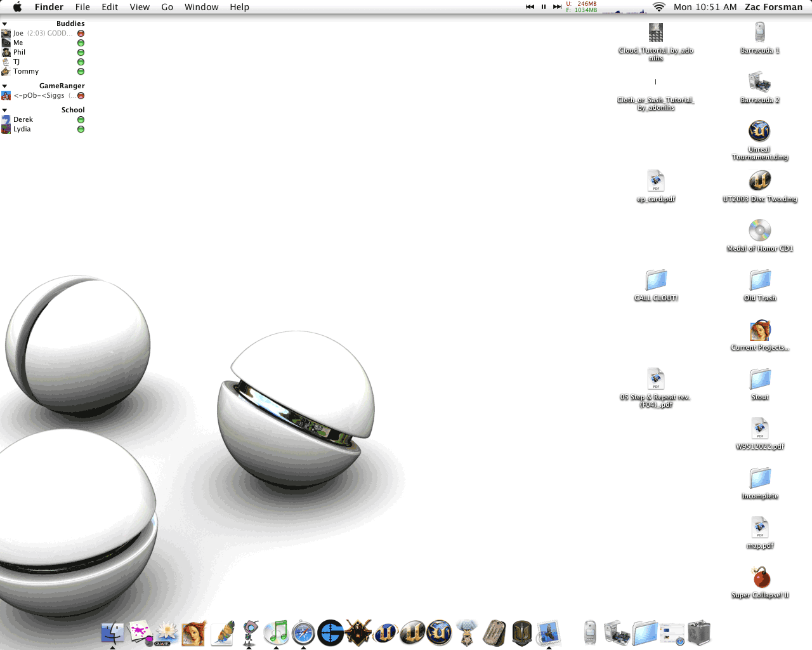The height and width of the screenshot is (650, 812).
Task: Open the feather quill app in Dock
Action: pos(222,633)
